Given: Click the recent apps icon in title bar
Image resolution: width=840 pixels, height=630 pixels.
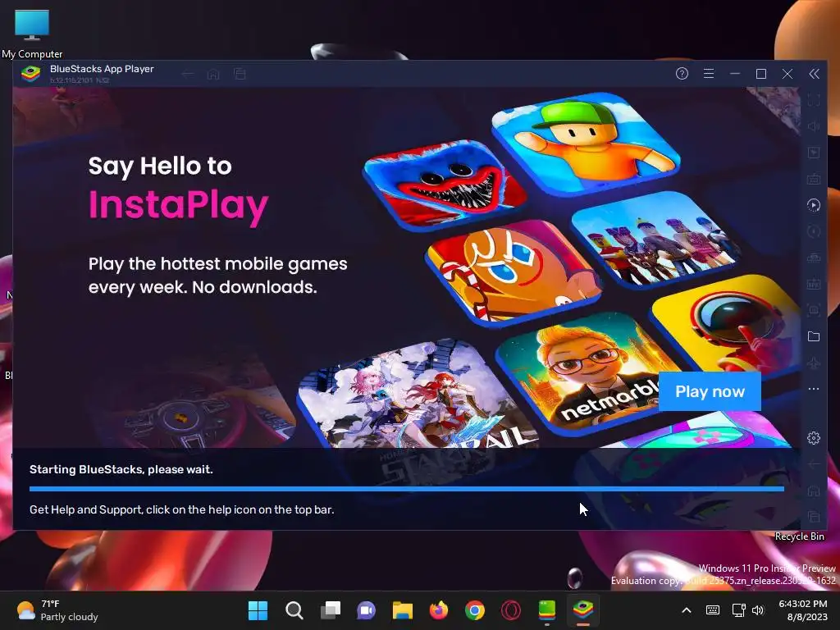Looking at the screenshot, I should [x=240, y=74].
